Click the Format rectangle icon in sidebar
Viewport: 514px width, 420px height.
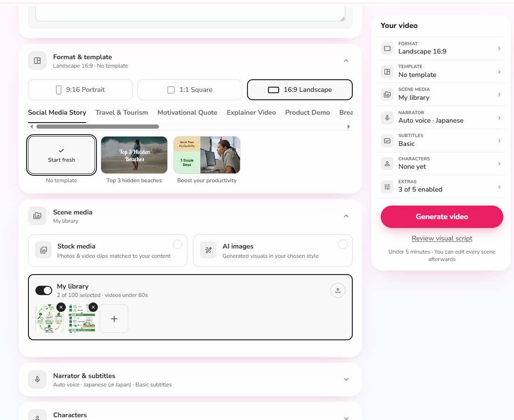(x=387, y=48)
